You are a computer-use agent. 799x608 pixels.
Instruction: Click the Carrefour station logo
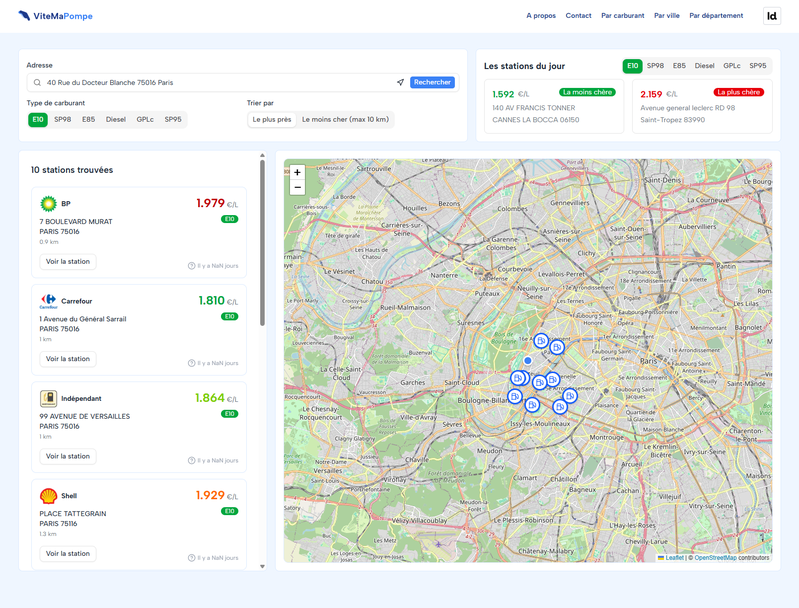click(x=48, y=301)
